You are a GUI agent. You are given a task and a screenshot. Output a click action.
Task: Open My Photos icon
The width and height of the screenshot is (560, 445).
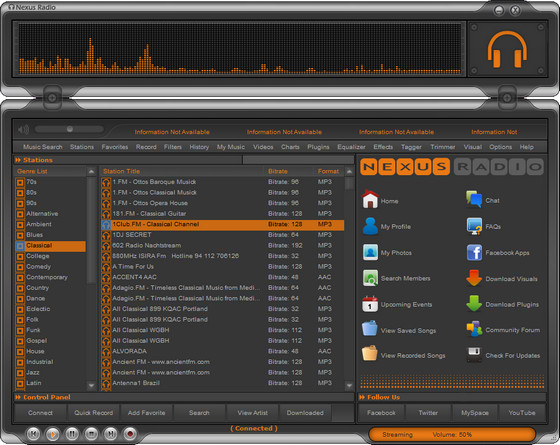click(370, 252)
